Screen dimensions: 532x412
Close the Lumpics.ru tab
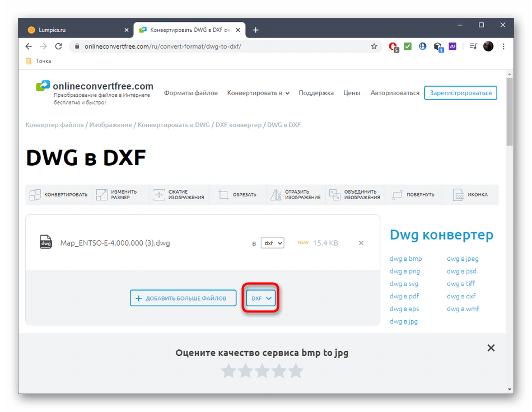[127, 30]
